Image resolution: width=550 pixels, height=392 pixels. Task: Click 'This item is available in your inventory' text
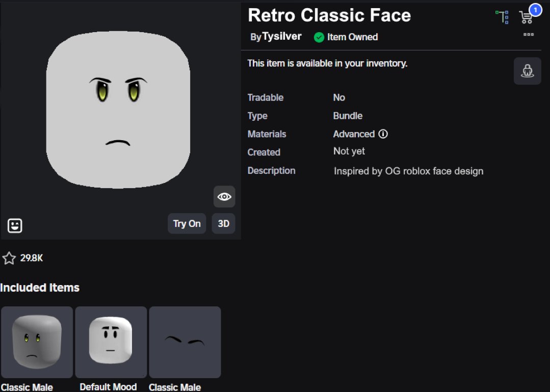[327, 63]
